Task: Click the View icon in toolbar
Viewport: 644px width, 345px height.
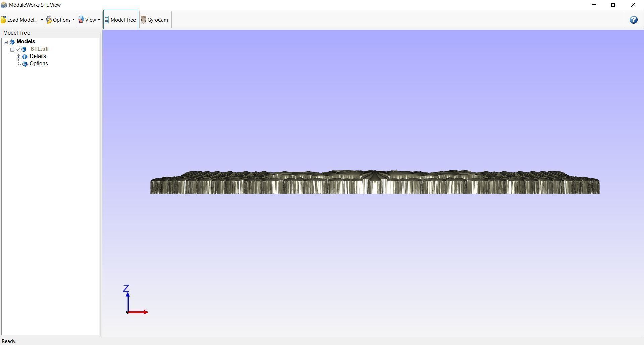Action: pos(81,20)
